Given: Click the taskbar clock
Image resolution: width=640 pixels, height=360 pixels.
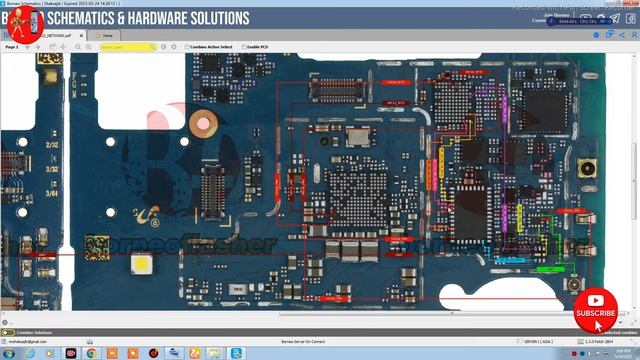Looking at the screenshot, I should (623, 353).
